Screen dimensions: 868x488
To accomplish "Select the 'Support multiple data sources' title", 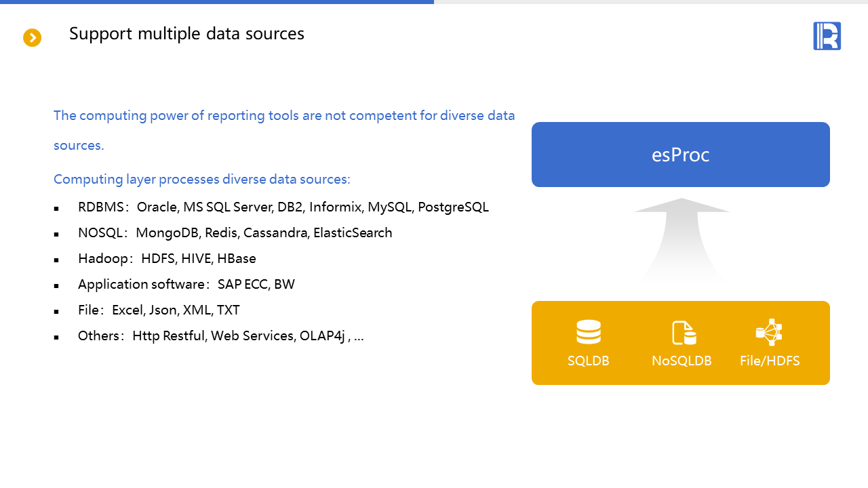I will 186,33.
